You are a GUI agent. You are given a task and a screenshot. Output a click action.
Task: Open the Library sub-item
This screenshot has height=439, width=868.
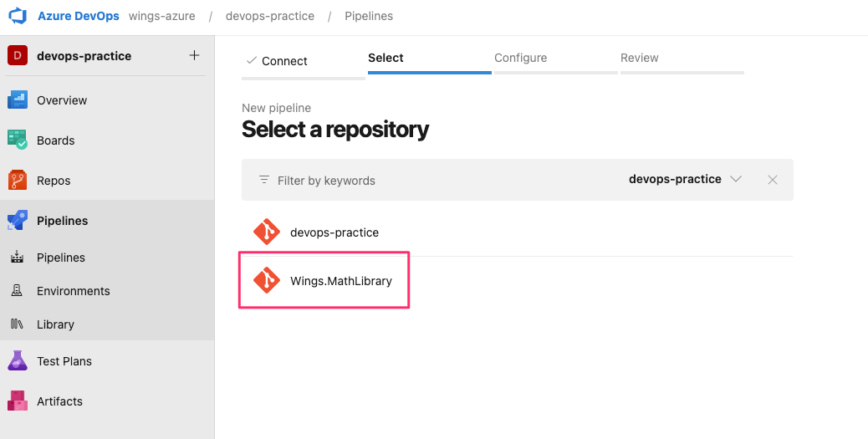click(x=55, y=324)
